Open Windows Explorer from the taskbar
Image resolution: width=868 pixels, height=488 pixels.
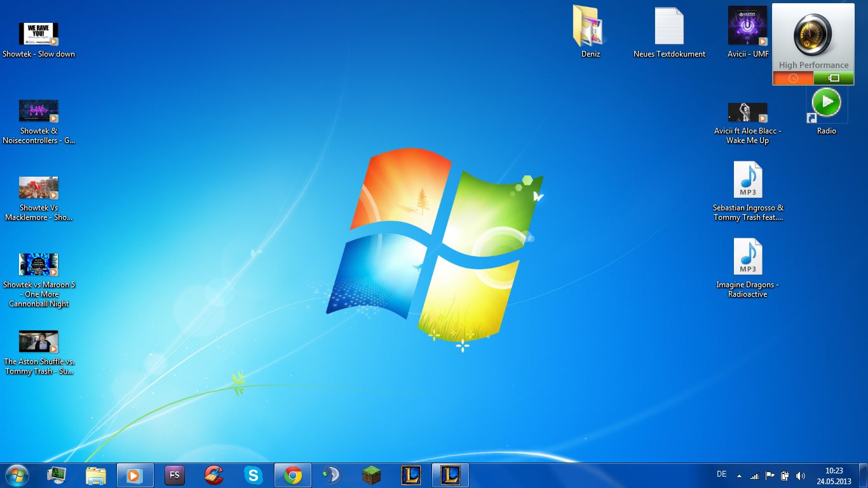click(95, 475)
